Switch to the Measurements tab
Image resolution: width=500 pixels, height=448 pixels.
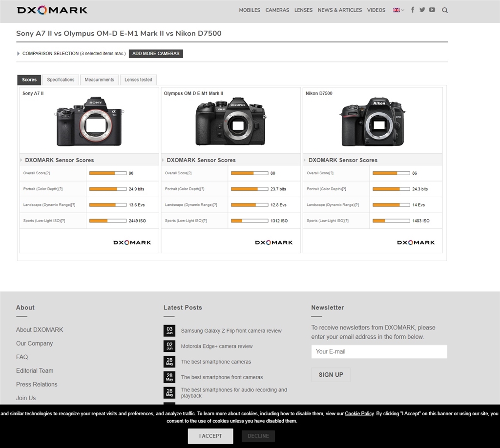point(99,80)
